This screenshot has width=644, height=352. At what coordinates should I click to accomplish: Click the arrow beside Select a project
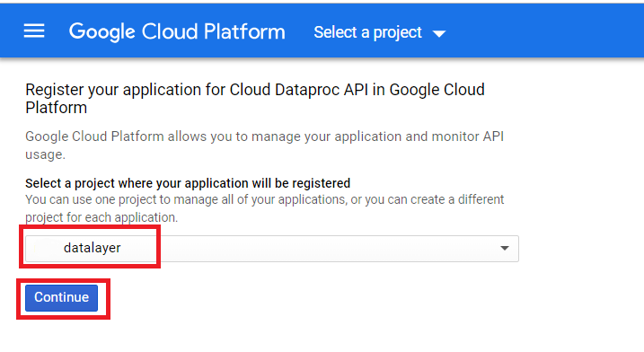[x=439, y=34]
